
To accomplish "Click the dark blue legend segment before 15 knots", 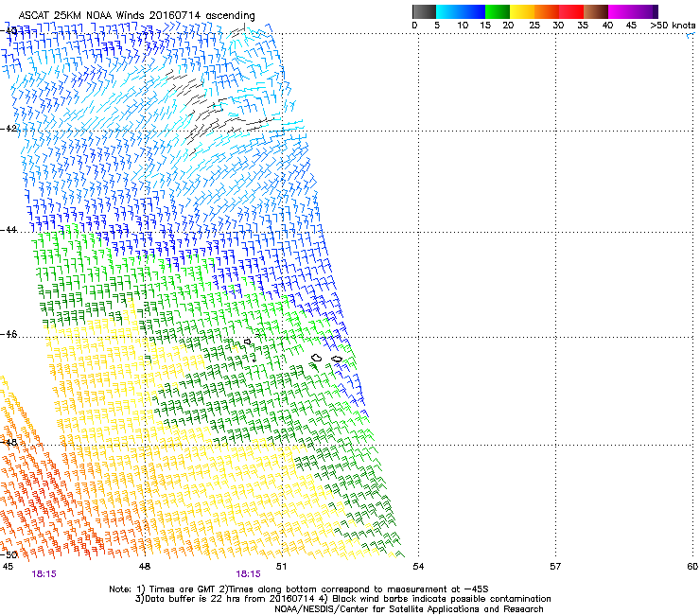I will coord(473,11).
